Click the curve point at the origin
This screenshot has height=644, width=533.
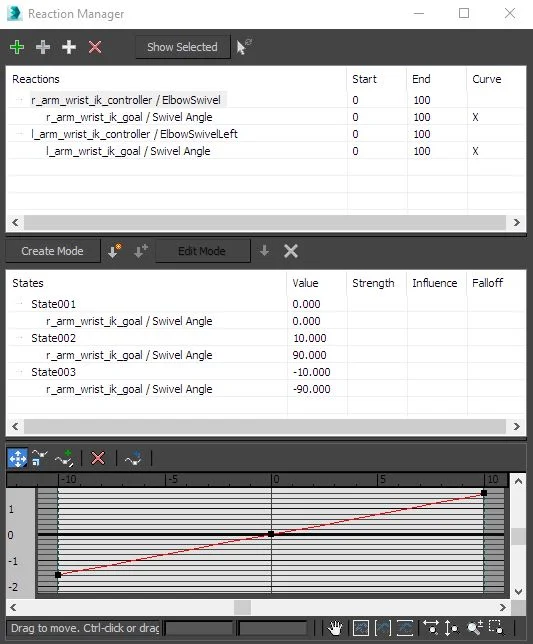[x=271, y=534]
